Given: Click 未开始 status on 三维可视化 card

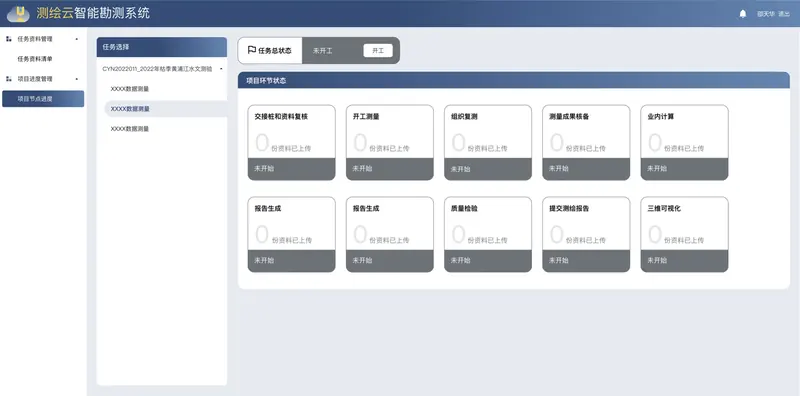Looking at the screenshot, I should 657,260.
